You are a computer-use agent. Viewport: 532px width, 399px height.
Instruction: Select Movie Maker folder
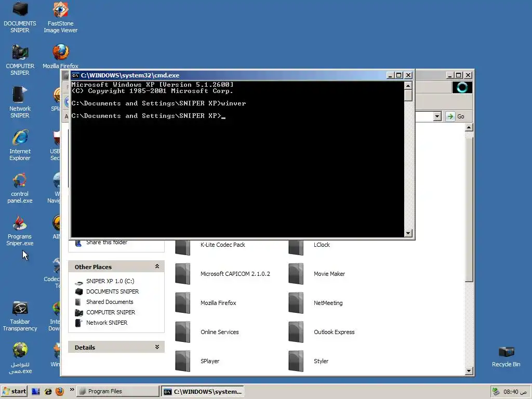(x=316, y=274)
